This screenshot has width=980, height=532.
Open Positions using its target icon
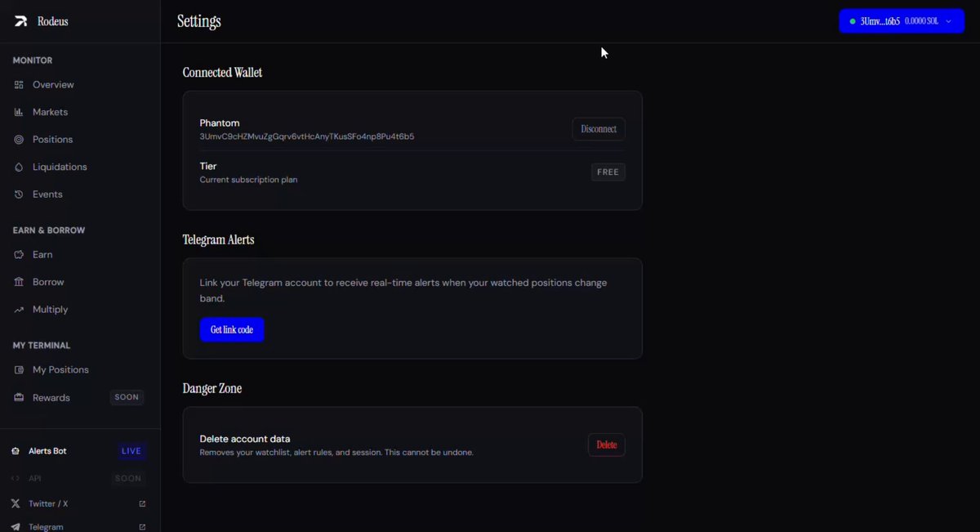coord(19,140)
